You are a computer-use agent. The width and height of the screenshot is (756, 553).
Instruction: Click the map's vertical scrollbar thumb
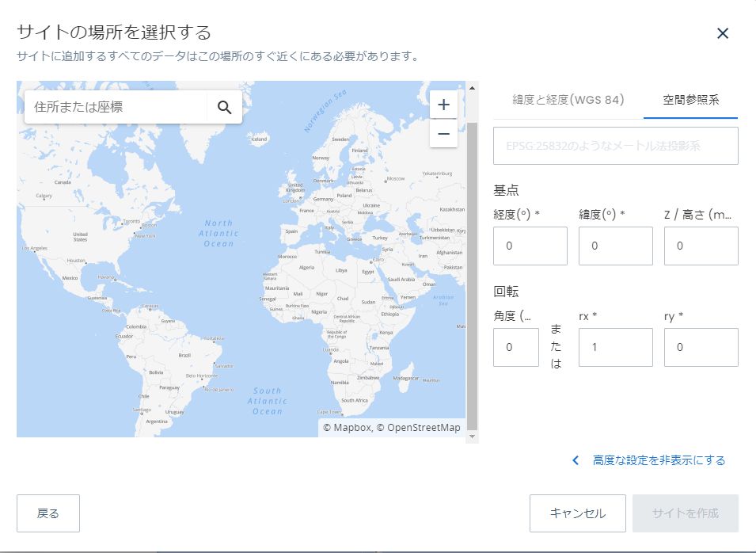pos(472,276)
